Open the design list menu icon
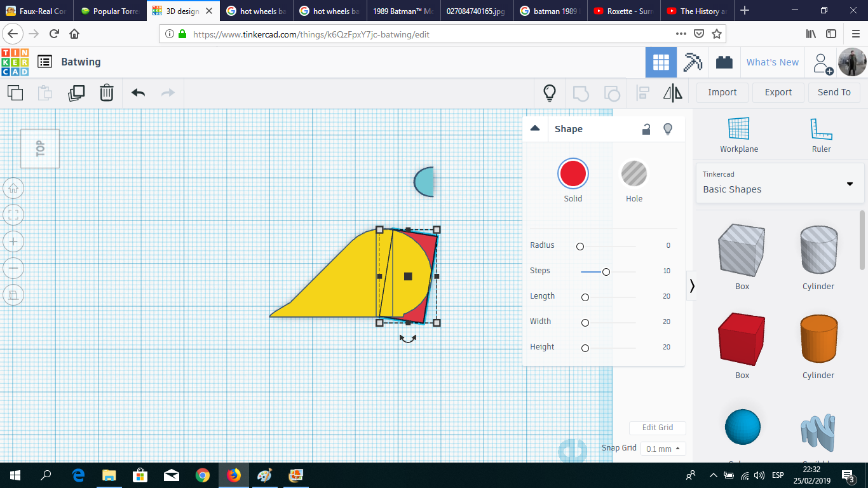Screen dimensions: 868x488 (44, 62)
